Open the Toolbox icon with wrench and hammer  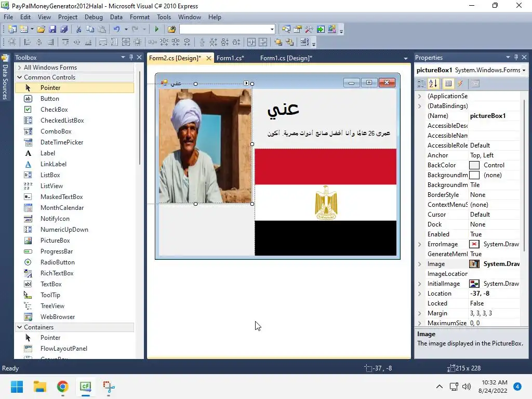[309, 29]
